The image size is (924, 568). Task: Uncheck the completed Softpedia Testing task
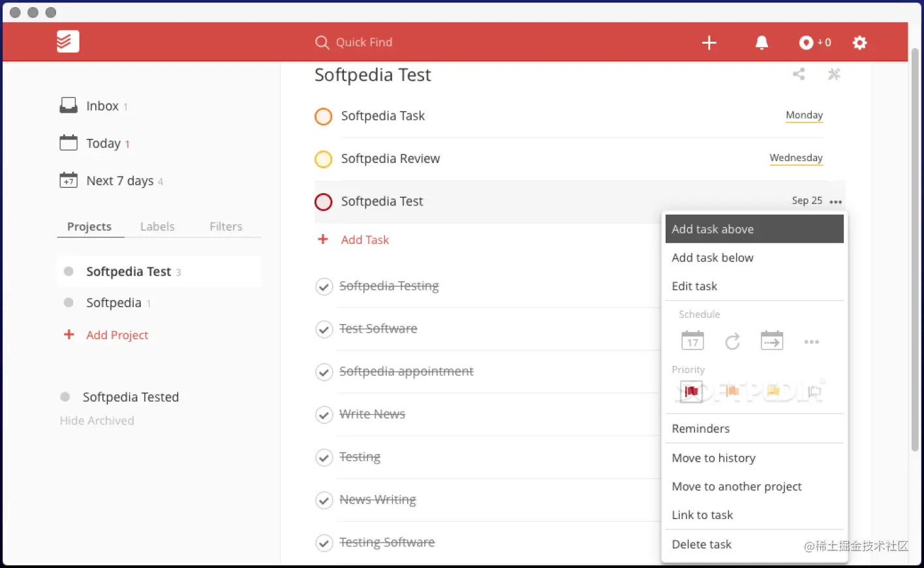pos(324,287)
